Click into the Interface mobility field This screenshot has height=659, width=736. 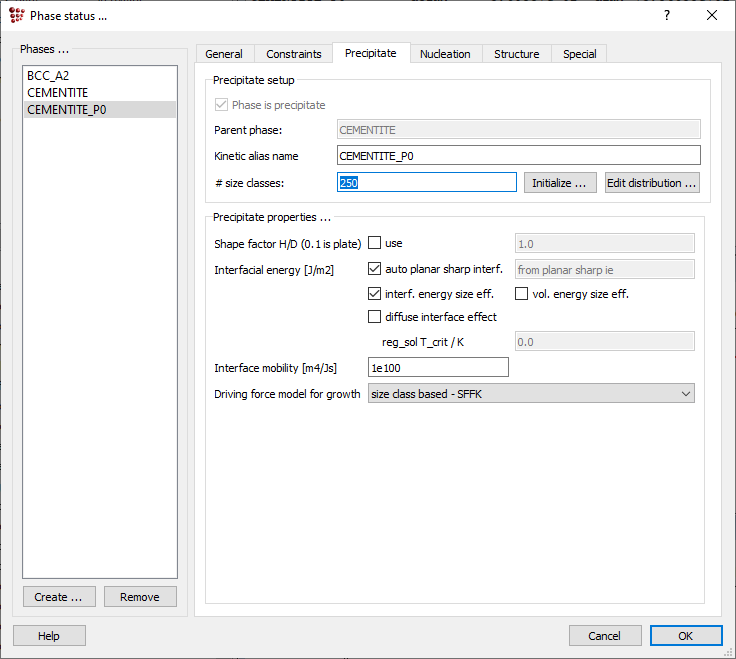tap(438, 368)
